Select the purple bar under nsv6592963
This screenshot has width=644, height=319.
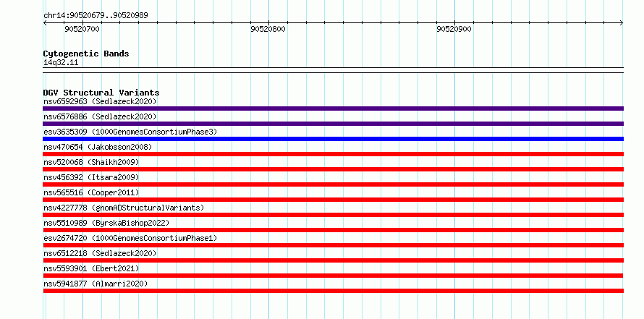tap(333, 109)
